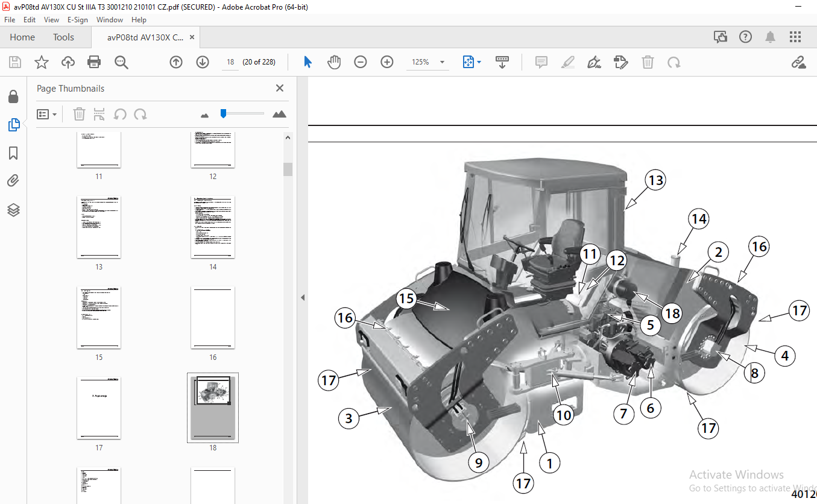
Task: Share link icon at toolbar right
Action: [799, 62]
